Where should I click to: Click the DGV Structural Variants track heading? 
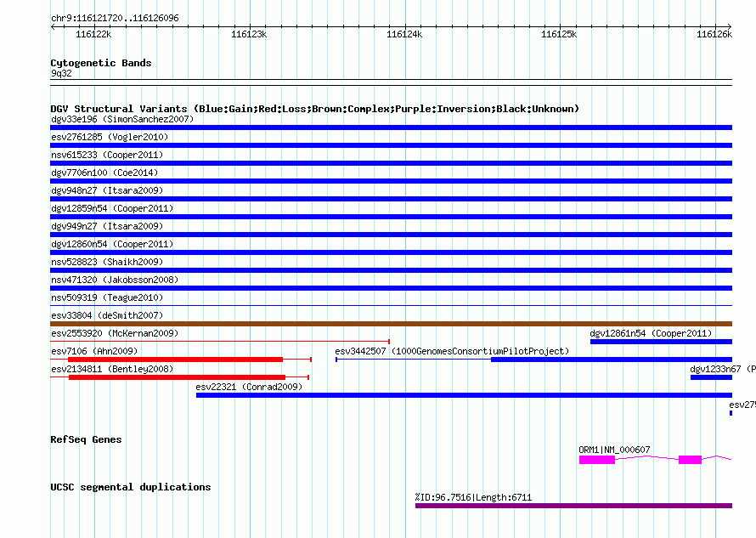[314, 109]
